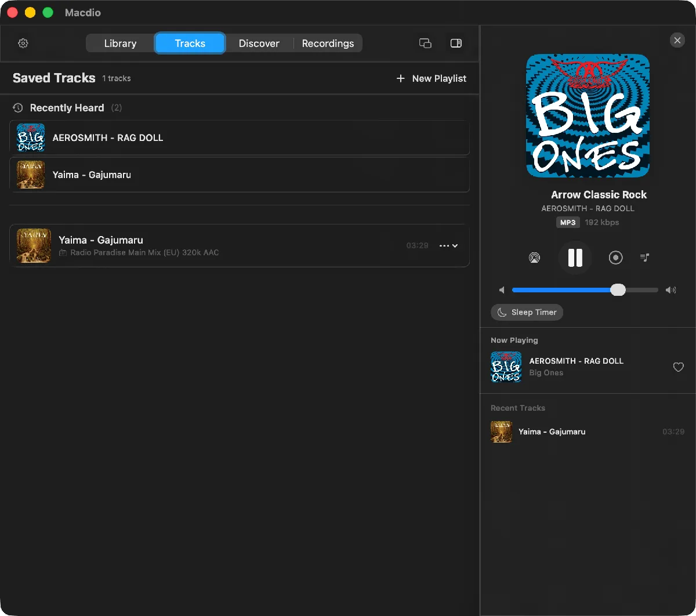The width and height of the screenshot is (696, 616).
Task: Pause the current stream
Action: [x=575, y=258]
